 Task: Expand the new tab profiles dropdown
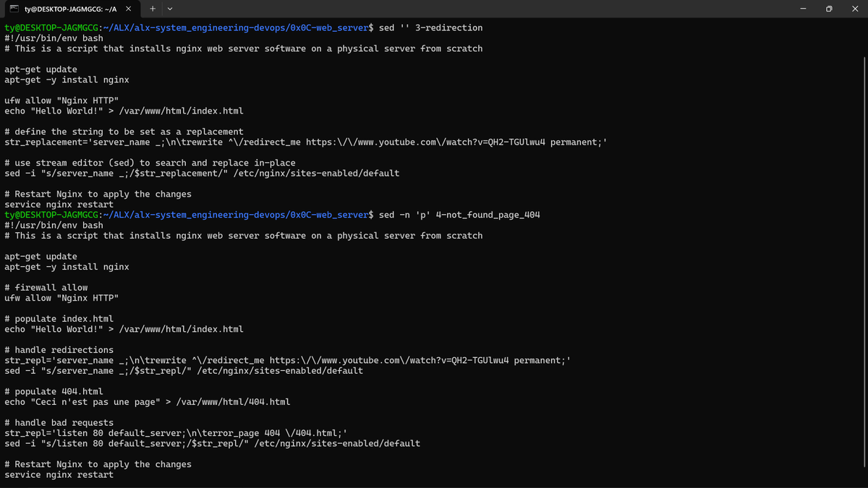(x=170, y=9)
